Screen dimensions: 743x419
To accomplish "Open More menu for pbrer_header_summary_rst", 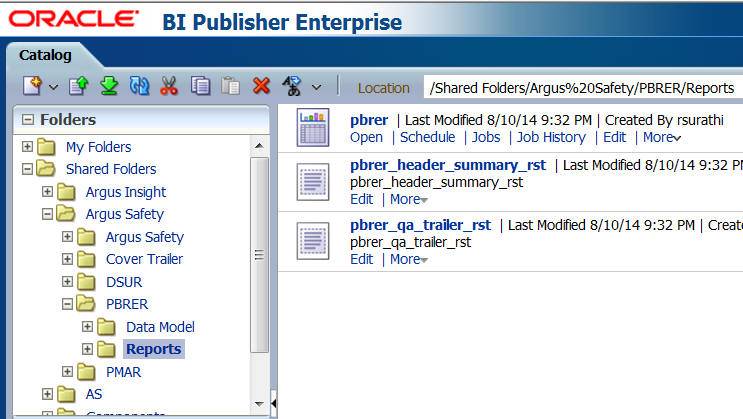I will click(408, 200).
